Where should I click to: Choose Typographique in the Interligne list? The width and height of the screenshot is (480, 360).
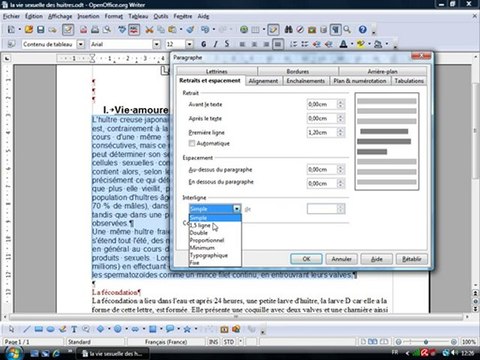[215, 255]
